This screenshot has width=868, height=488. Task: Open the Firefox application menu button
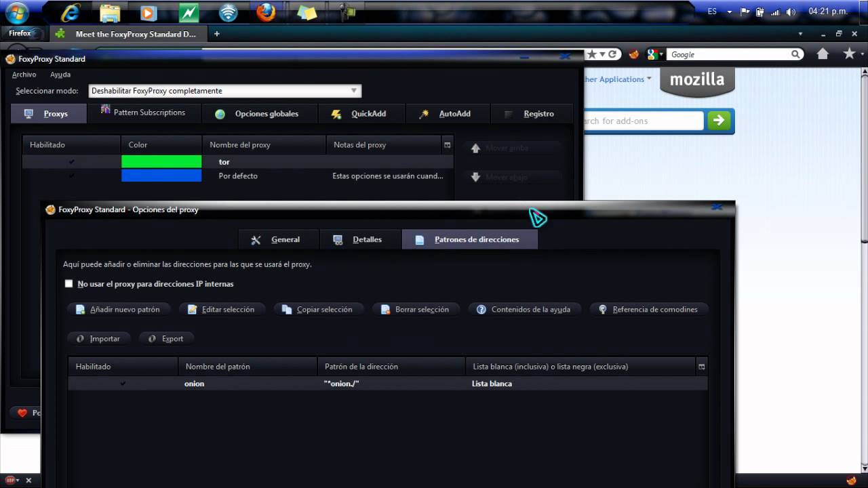point(23,33)
